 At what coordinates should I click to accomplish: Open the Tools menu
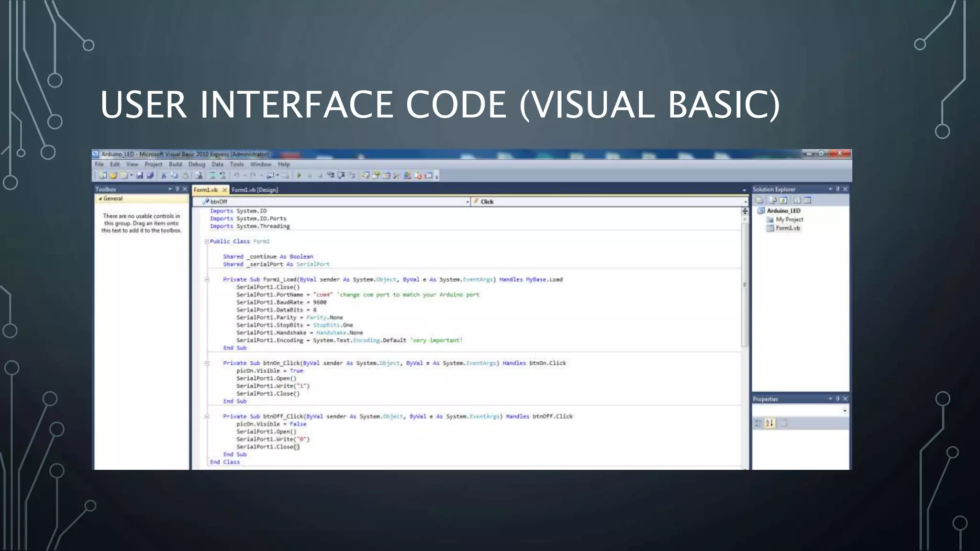[x=236, y=164]
